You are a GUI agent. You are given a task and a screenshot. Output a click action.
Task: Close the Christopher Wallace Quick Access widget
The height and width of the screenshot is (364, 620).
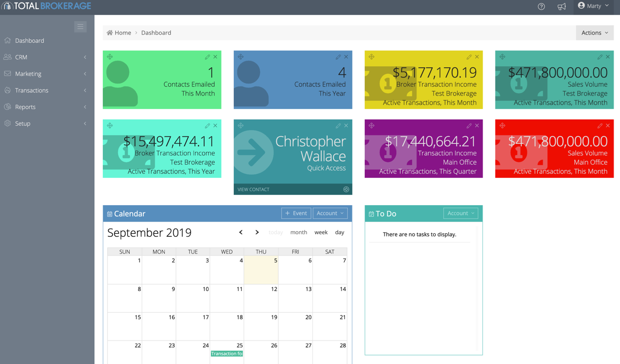tap(346, 125)
